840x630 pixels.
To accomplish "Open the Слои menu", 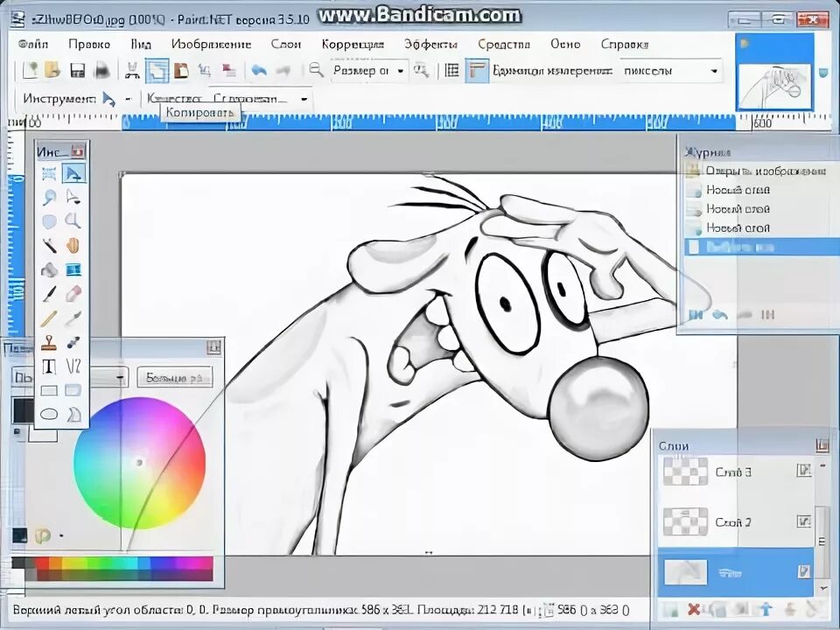I will [x=285, y=45].
